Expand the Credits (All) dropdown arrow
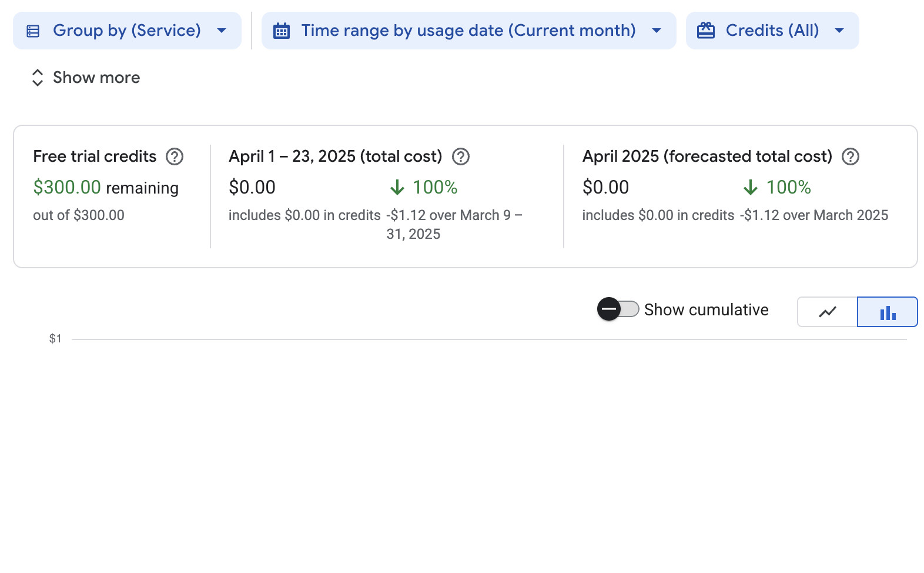The height and width of the screenshot is (573, 924). click(839, 31)
